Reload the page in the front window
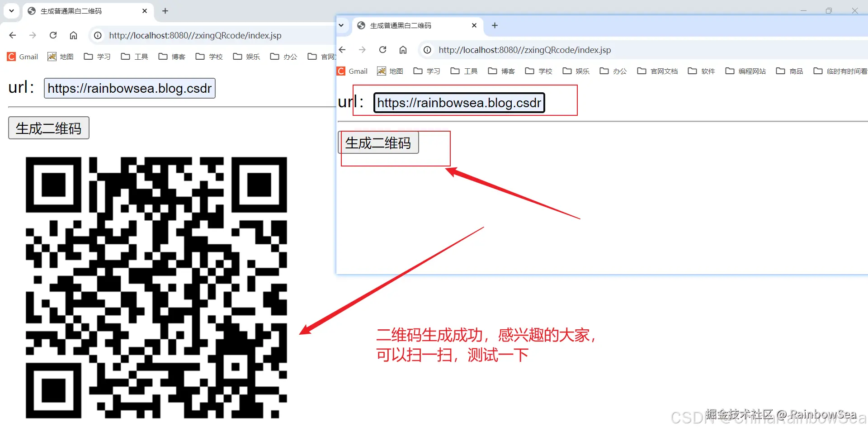Screen dimensions: 868x432 point(382,50)
